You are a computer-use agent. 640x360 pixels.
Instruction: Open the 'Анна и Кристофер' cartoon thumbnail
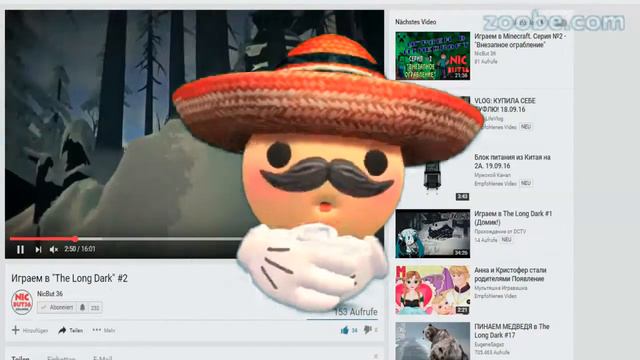[433, 290]
